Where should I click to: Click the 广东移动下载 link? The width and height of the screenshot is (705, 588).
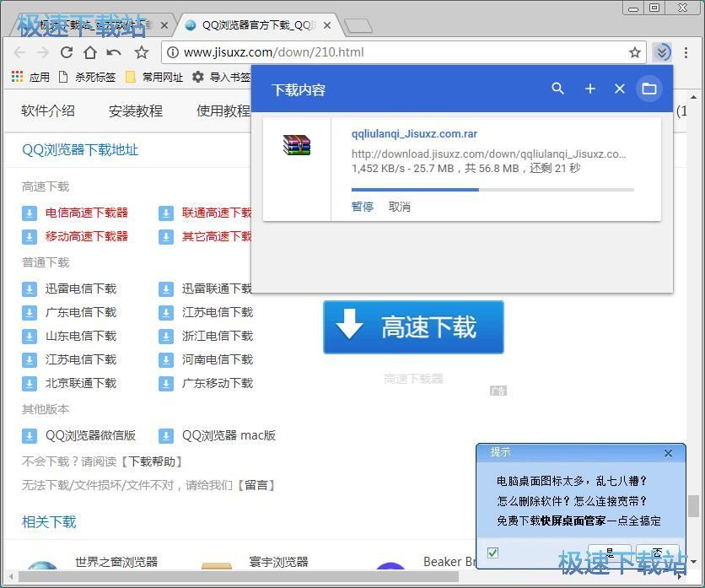click(x=218, y=383)
